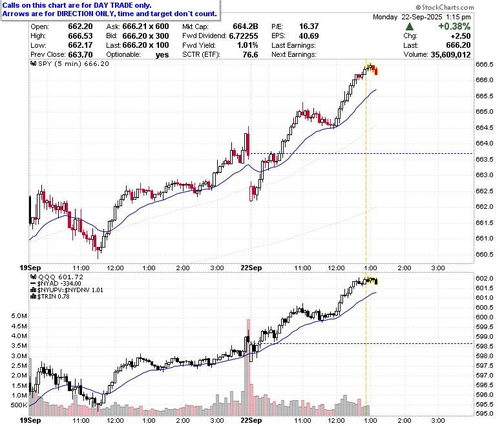
Task: Click the candlestick icon beside QQQ label
Action: (x=34, y=277)
